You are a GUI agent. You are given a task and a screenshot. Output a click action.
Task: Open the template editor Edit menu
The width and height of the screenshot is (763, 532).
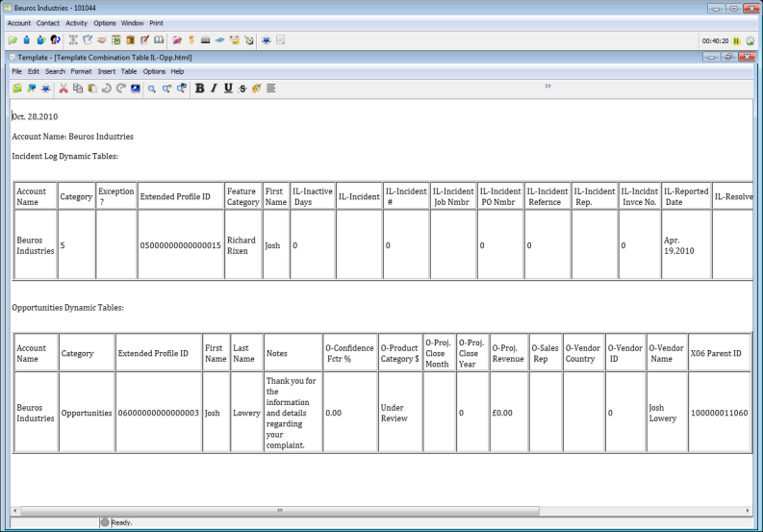pyautogui.click(x=34, y=71)
